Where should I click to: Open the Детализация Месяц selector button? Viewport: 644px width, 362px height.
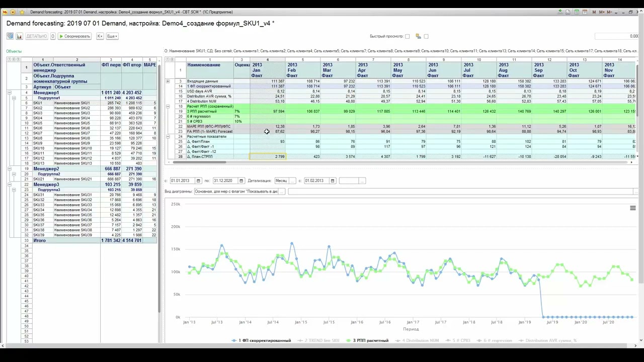[x=292, y=180]
